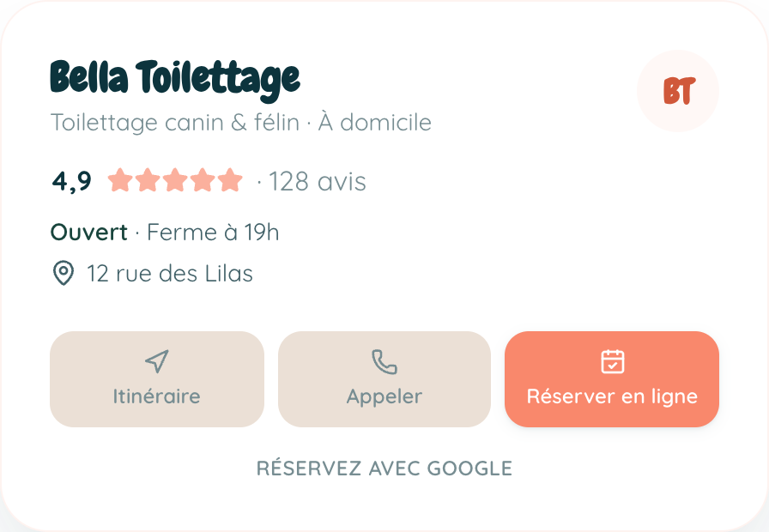Image resolution: width=769 pixels, height=532 pixels.
Task: Click the navigation arrow icon in Itinéraire
Action: pos(157,361)
